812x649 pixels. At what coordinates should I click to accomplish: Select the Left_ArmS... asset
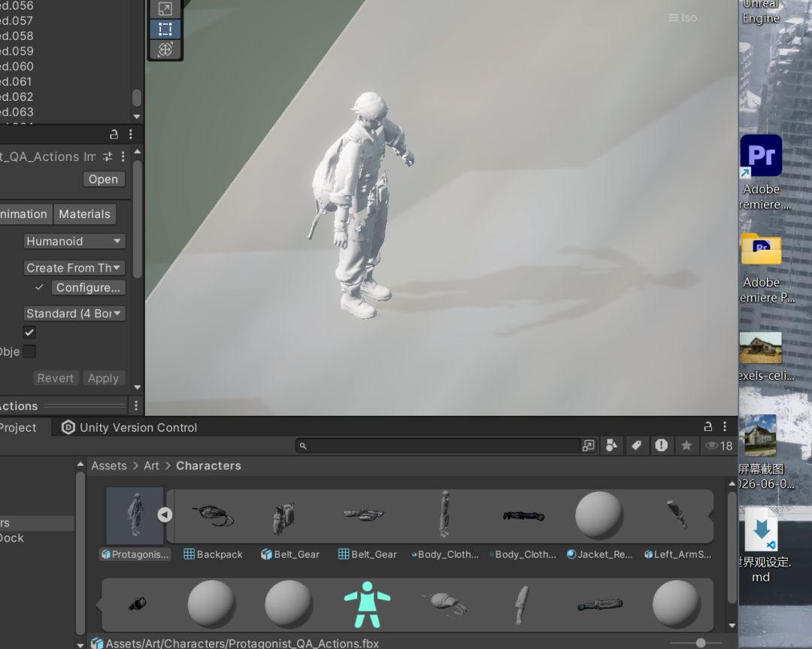(x=677, y=525)
